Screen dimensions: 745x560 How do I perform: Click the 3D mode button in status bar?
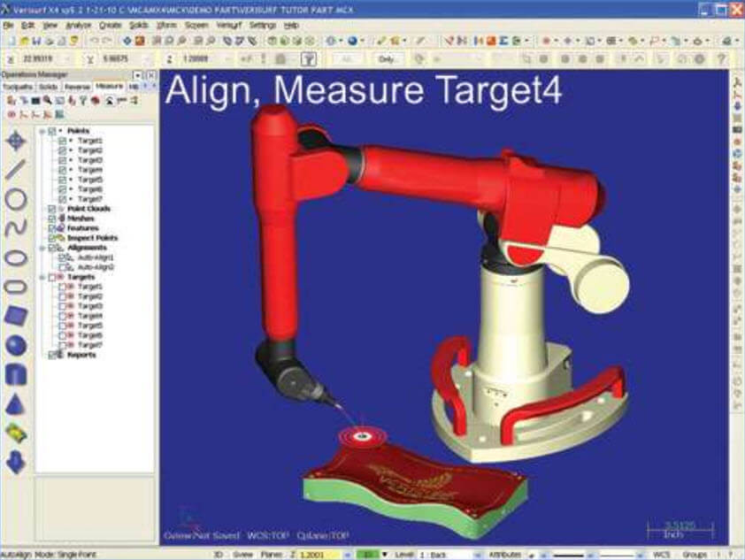coord(218,555)
